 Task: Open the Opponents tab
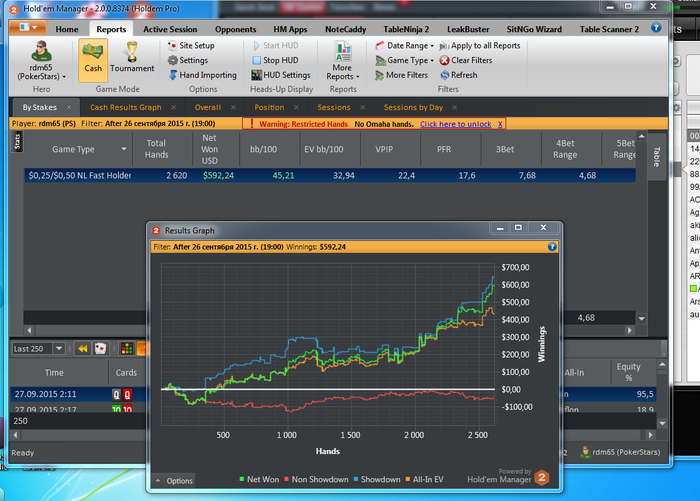click(235, 29)
